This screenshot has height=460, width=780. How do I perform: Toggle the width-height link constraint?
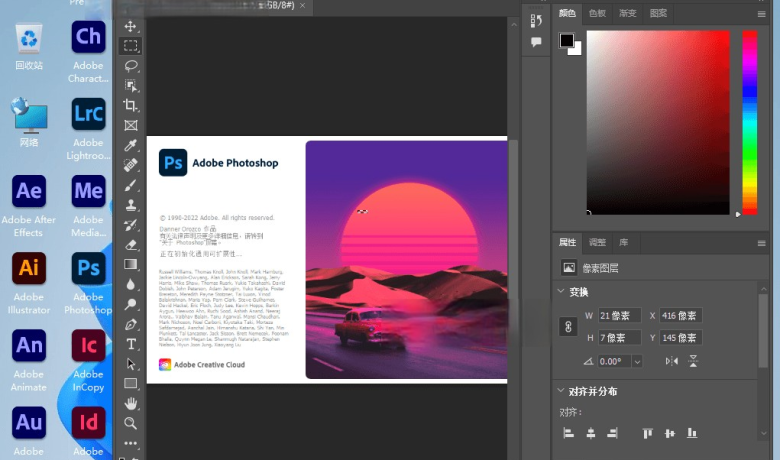pos(568,327)
